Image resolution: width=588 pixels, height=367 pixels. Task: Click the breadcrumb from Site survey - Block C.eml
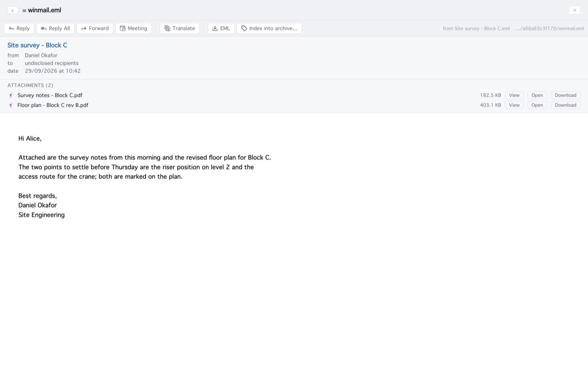pos(476,28)
